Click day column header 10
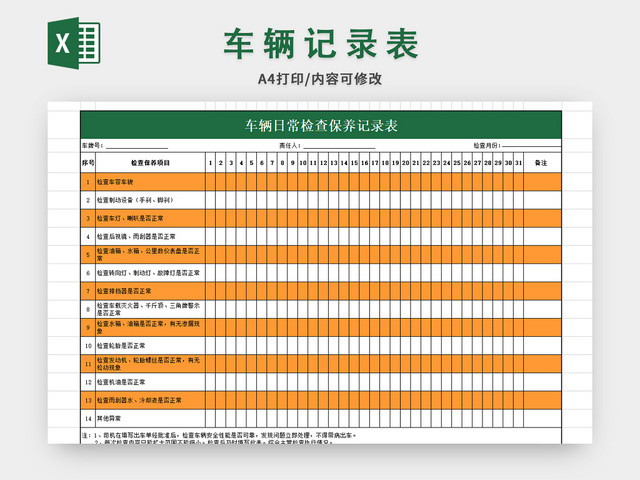Screen dimensions: 640x480 pos(303,162)
